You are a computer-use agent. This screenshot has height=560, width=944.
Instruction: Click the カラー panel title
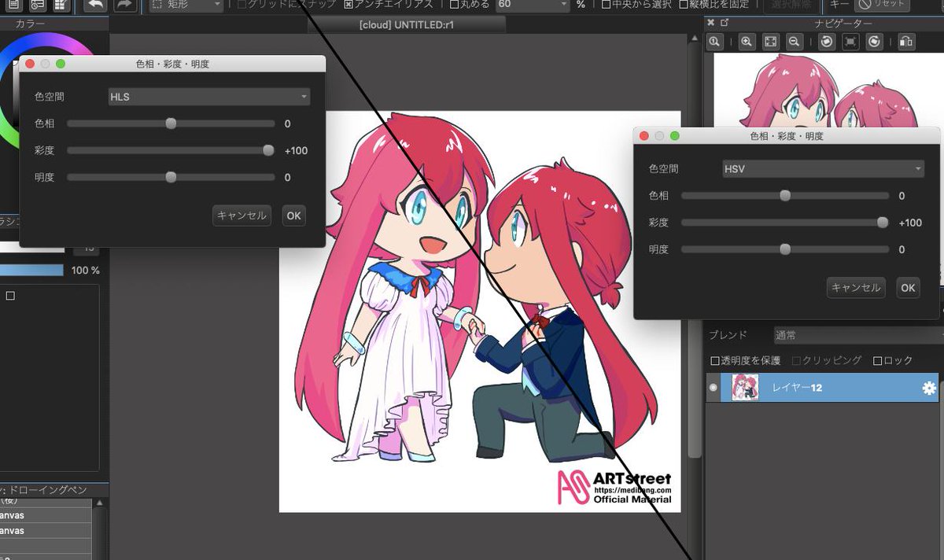point(30,24)
